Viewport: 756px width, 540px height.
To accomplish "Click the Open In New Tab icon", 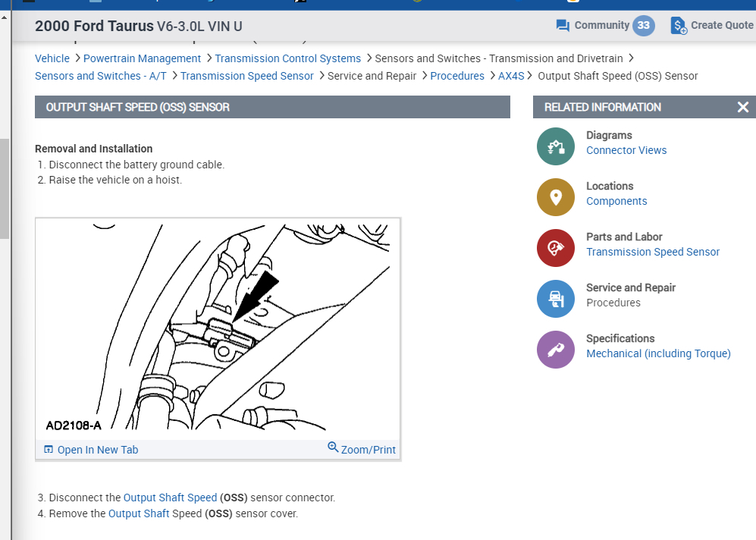I will tap(49, 449).
